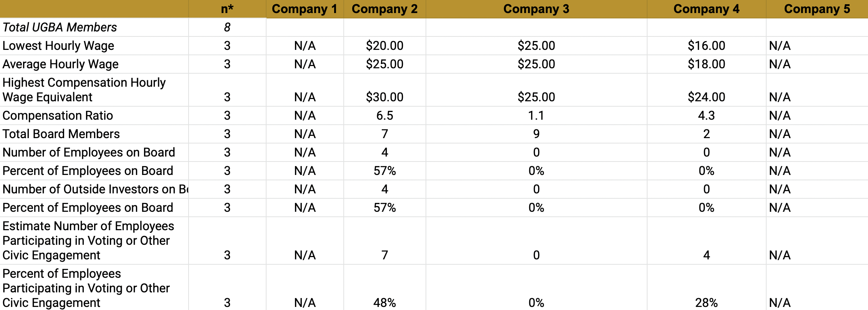The width and height of the screenshot is (868, 310).
Task: Click the Company 3 column header
Action: pos(536,9)
